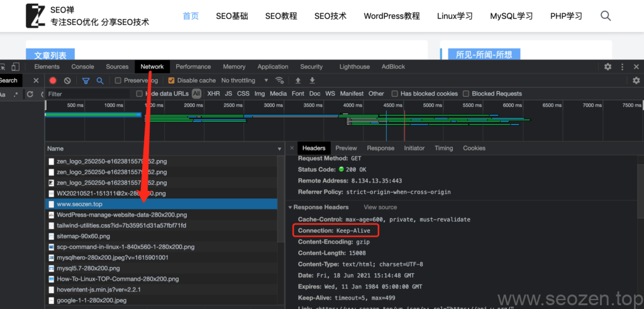This screenshot has width=644, height=309.
Task: Open WordPress教程 navigation link
Action: coord(391,16)
